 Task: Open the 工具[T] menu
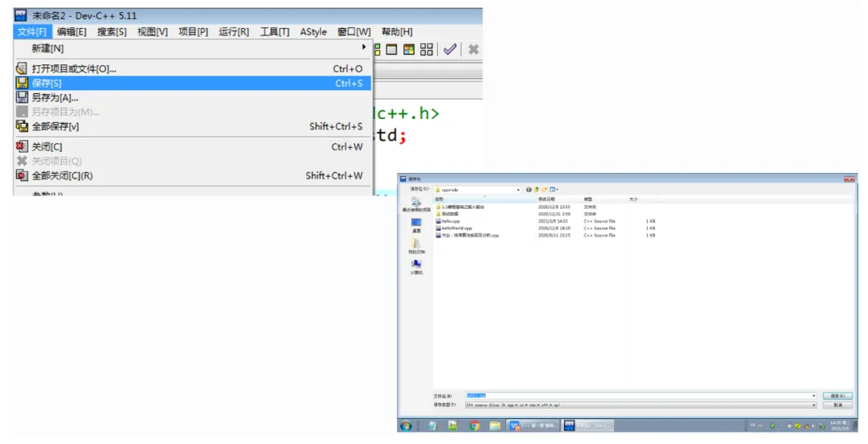click(x=275, y=31)
